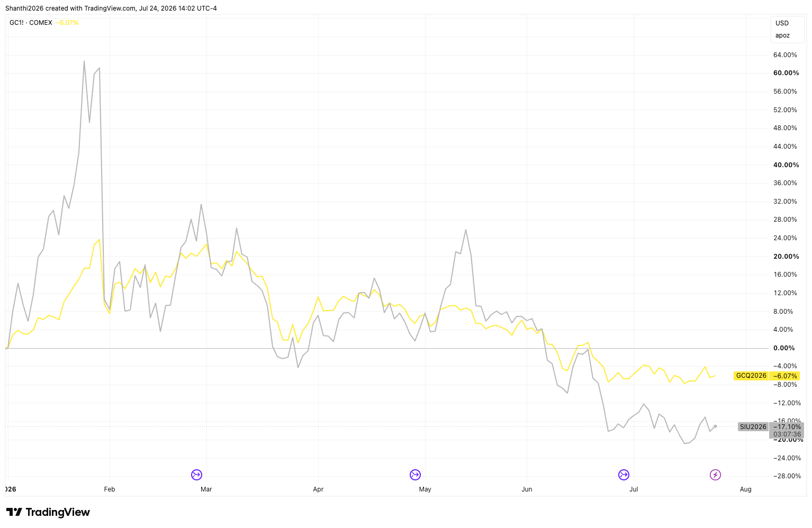Click the GC1! · COMEX symbol legend
This screenshot has width=812, height=528.
31,23
